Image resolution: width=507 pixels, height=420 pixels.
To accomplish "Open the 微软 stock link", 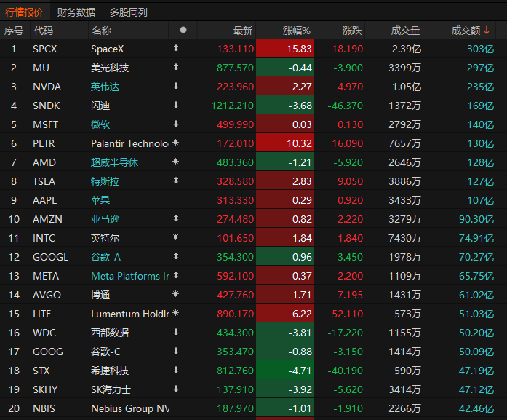I will tap(100, 124).
